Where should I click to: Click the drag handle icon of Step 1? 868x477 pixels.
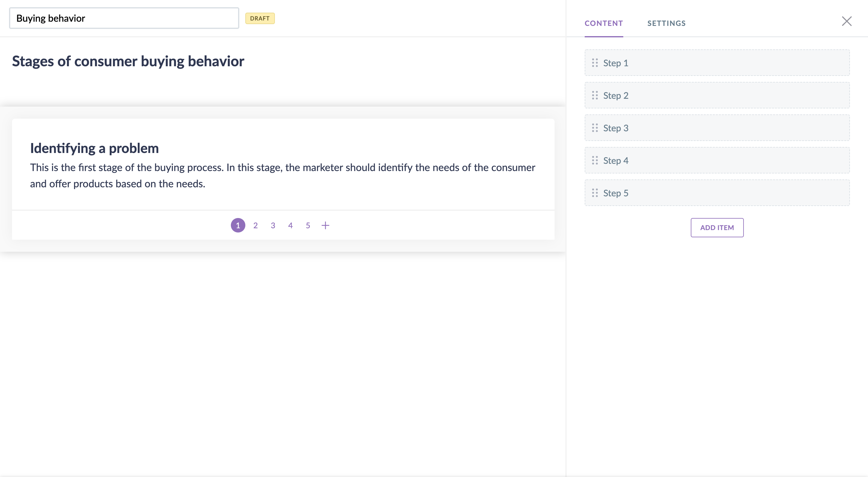tap(595, 63)
